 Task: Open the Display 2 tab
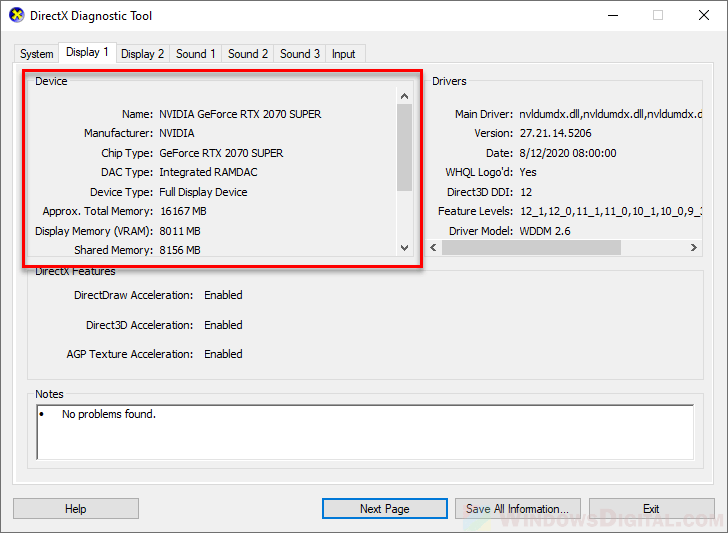click(x=143, y=54)
